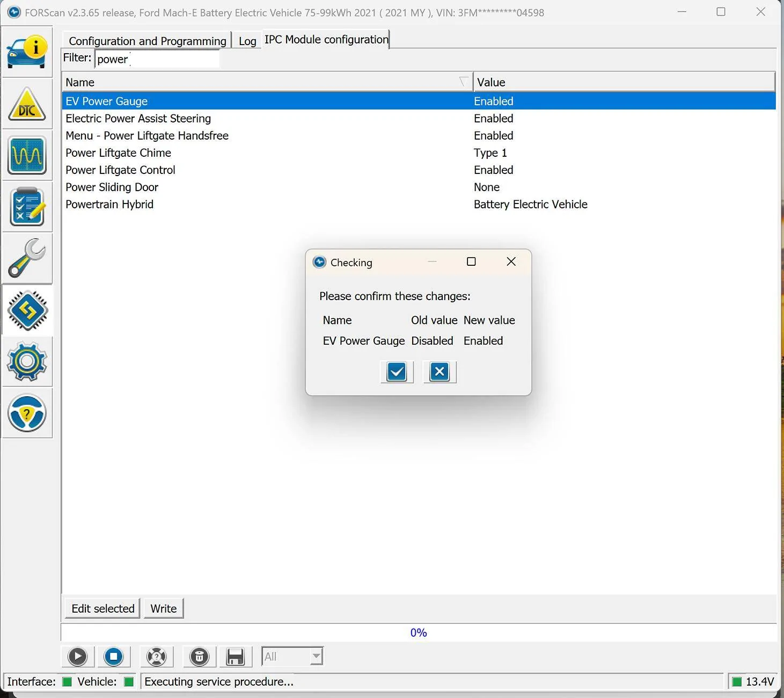The image size is (784, 698).
Task: Select the Power Sliding Door row
Action: 419,187
